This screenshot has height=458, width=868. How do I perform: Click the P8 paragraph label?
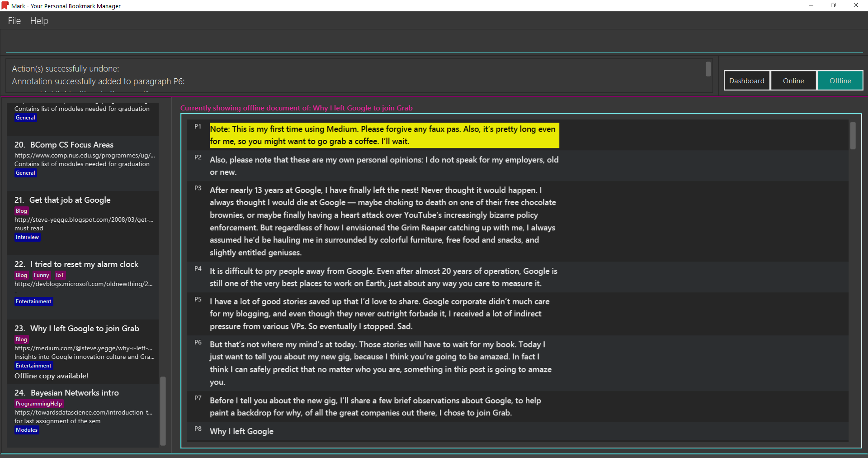[x=198, y=429]
